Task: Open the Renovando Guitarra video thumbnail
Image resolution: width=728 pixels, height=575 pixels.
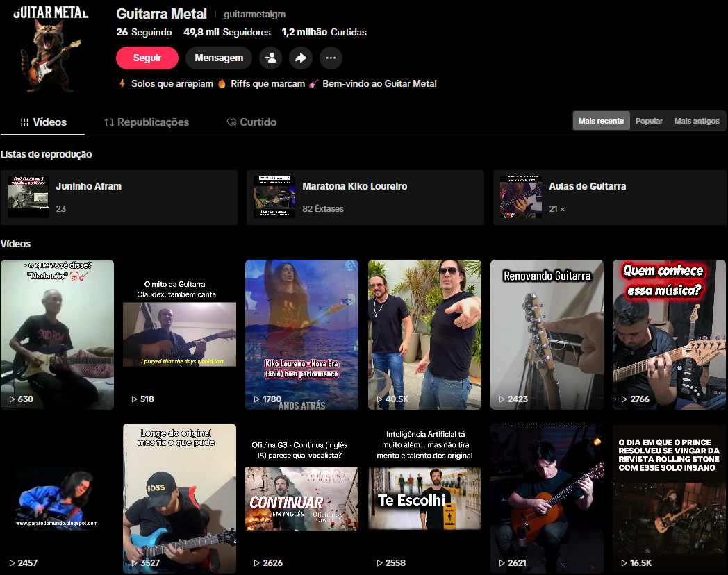Action: (547, 334)
